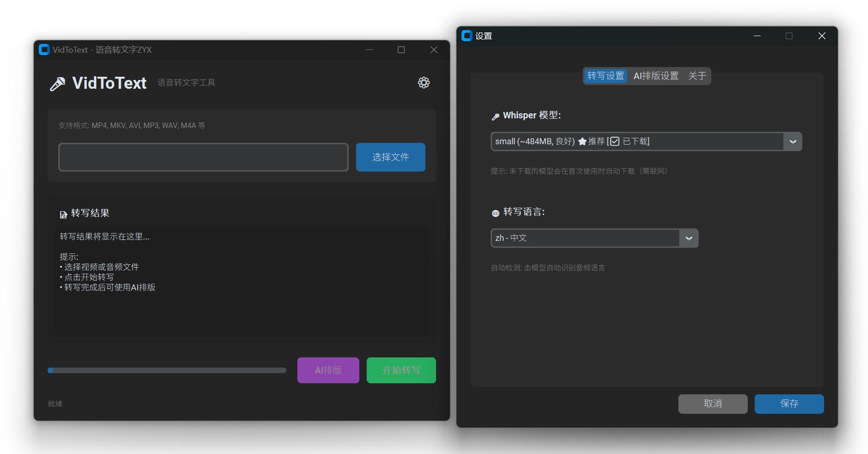The image size is (868, 454).
Task: Click the purple AI排版 button
Action: pyautogui.click(x=328, y=370)
